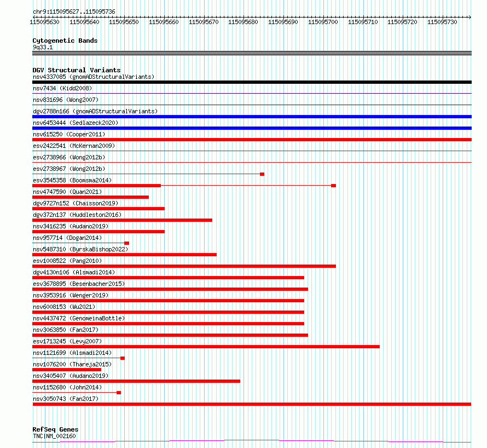Click ruler tick label 115095700
Viewport: 487px width, 448px height.
(323, 22)
